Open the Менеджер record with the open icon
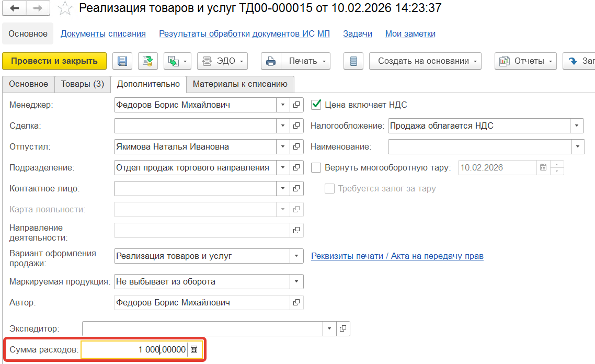This screenshot has height=364, width=595. point(296,105)
